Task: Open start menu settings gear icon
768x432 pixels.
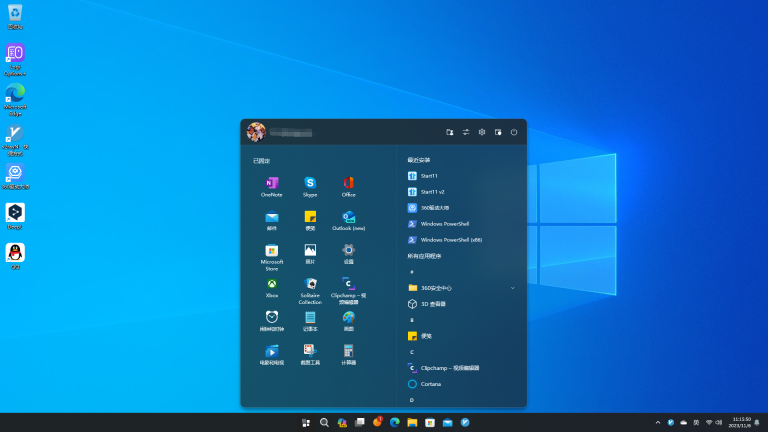Action: 482,132
